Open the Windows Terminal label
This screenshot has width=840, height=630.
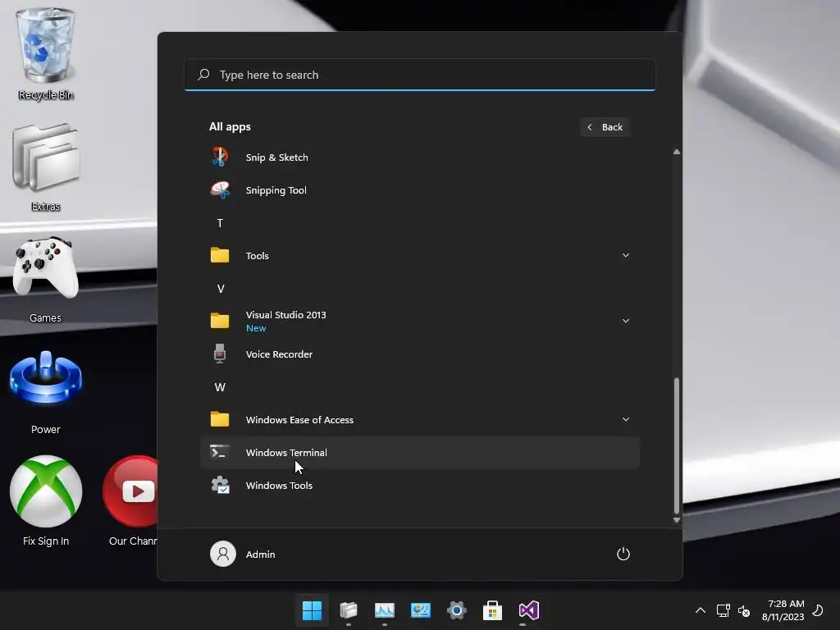coord(286,453)
